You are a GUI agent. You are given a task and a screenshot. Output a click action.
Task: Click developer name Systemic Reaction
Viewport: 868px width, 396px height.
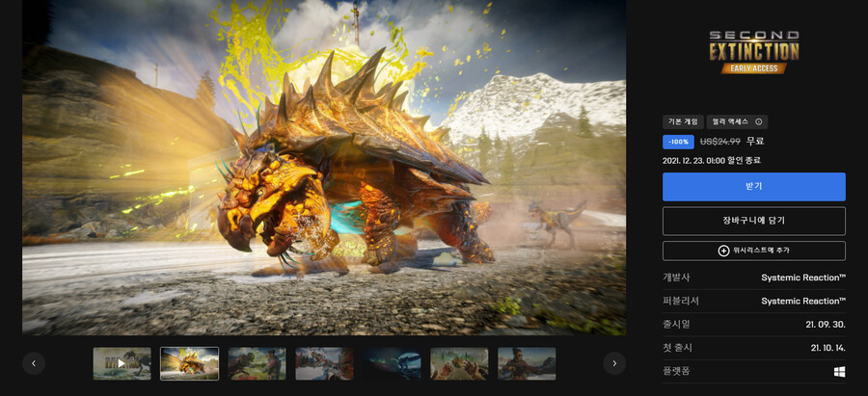tap(803, 277)
